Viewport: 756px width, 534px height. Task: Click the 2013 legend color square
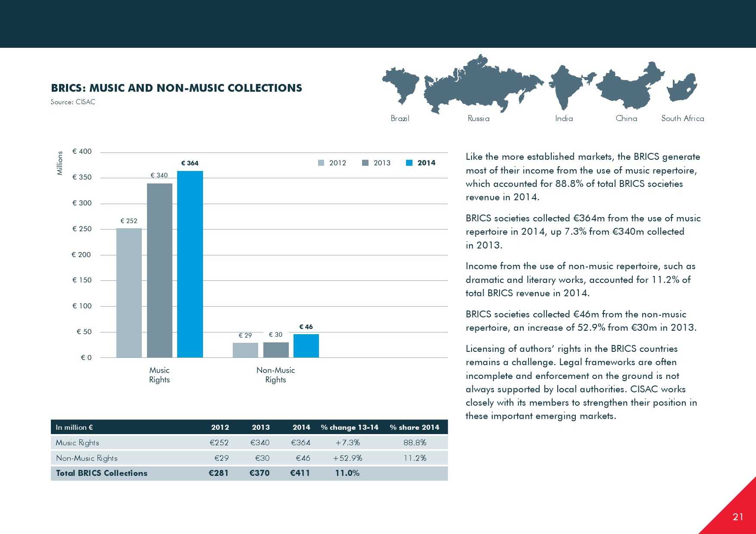pos(366,163)
